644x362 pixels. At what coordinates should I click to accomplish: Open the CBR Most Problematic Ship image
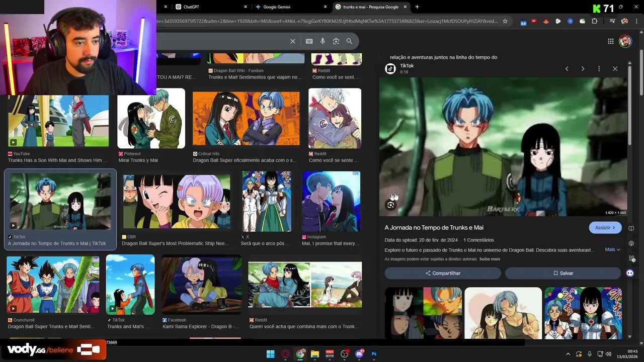(x=177, y=202)
